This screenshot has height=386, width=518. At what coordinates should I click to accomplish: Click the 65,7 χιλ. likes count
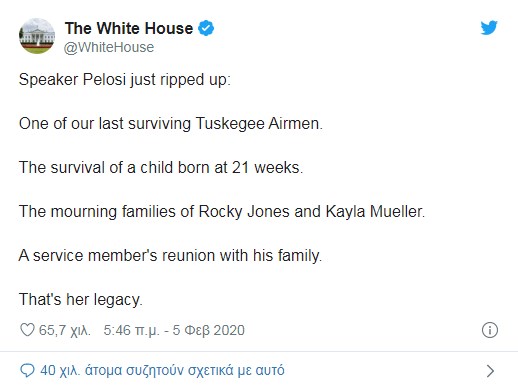coord(65,330)
